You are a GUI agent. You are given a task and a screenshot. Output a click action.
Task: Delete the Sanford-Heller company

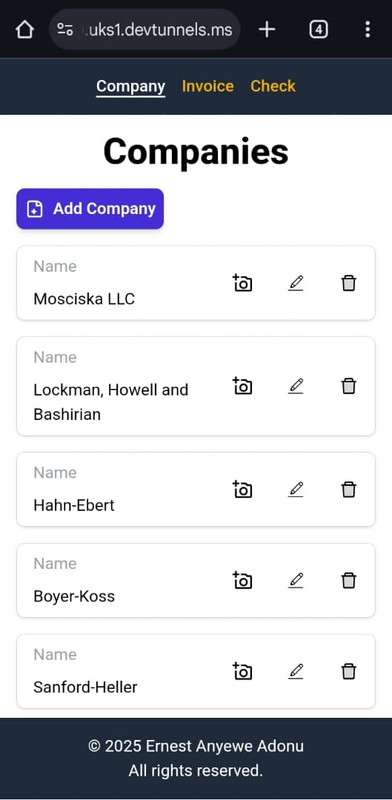(x=349, y=671)
